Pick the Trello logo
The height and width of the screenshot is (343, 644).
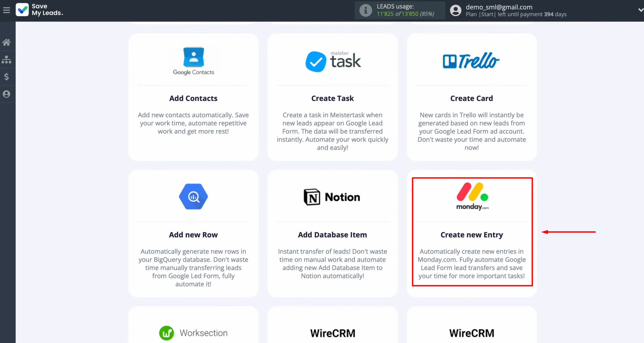point(471,61)
